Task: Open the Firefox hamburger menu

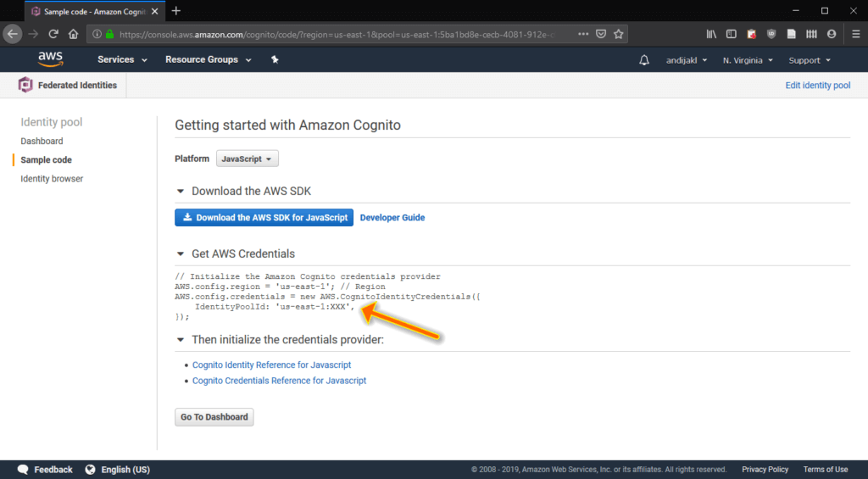Action: pyautogui.click(x=856, y=34)
